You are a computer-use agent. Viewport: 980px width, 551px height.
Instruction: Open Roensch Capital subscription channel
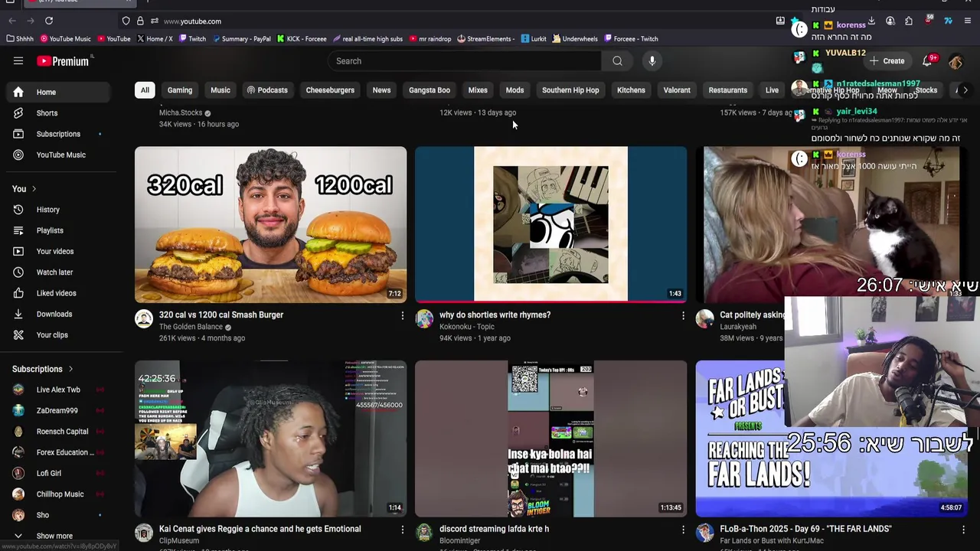pyautogui.click(x=58, y=432)
